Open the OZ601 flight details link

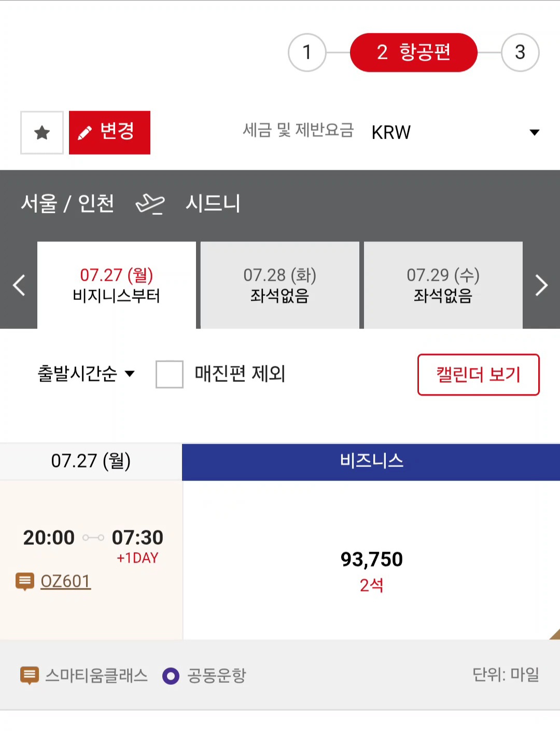[x=66, y=582]
